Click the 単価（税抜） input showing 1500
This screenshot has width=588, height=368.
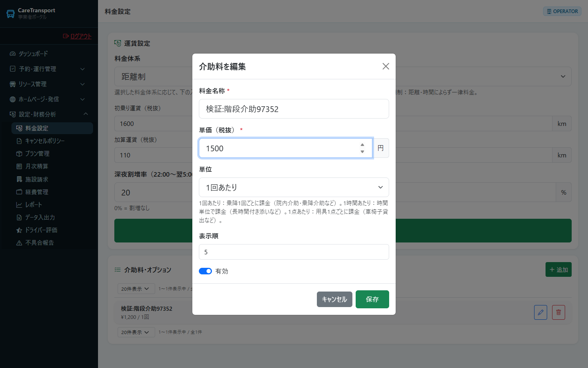point(285,148)
